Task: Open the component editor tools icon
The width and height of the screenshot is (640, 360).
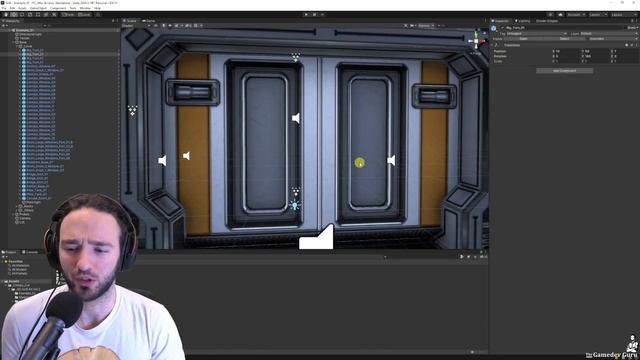Action: click(406, 26)
